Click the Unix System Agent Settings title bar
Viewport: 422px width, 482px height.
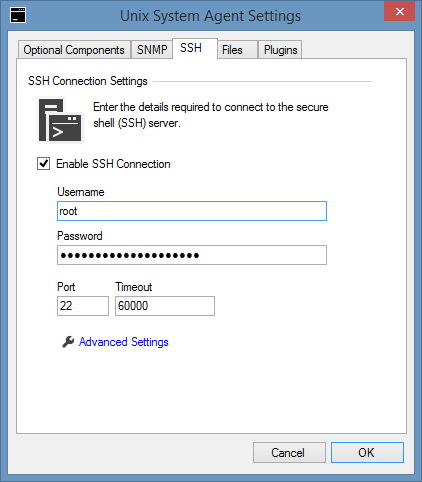[x=210, y=16]
